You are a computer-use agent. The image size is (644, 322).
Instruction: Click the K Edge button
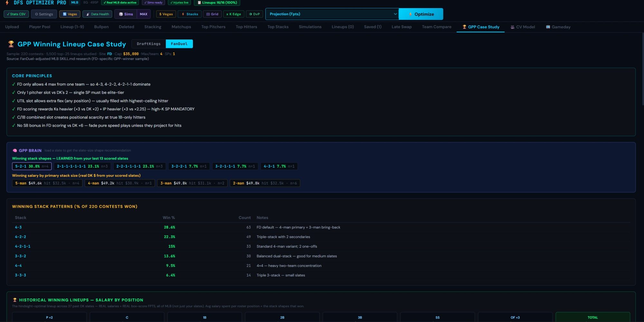pyautogui.click(x=233, y=14)
